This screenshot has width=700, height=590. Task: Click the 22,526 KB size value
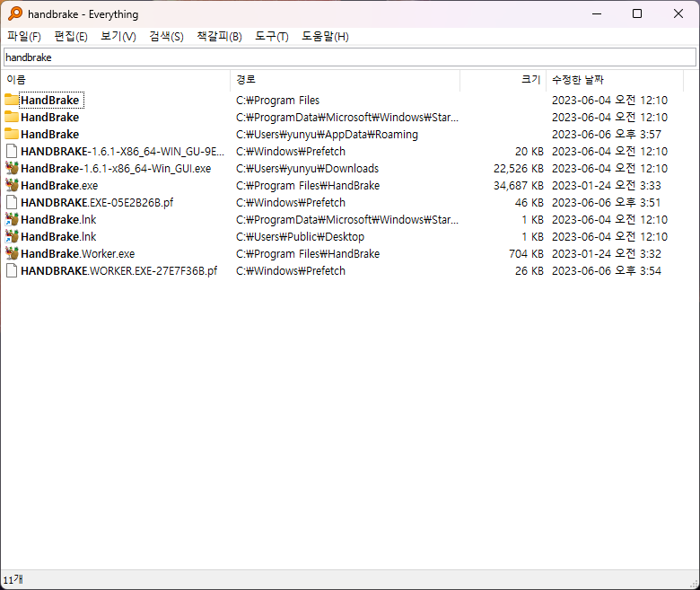pos(519,169)
